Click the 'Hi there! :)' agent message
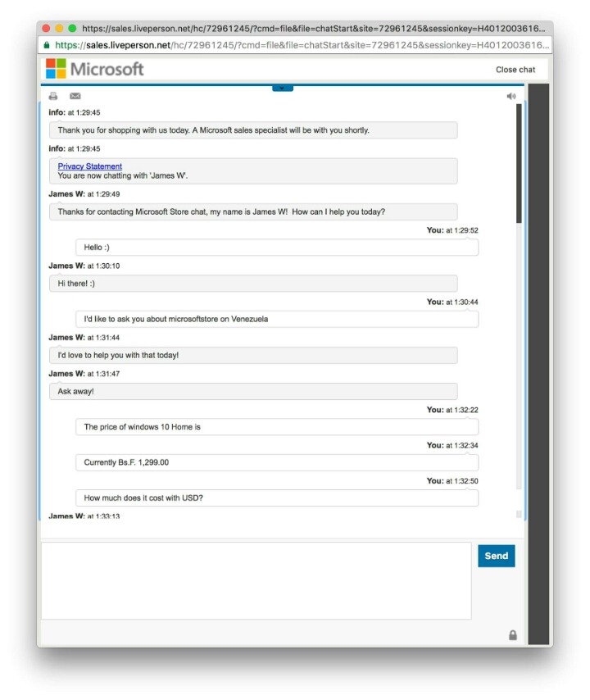The width and height of the screenshot is (590, 700). click(x=252, y=284)
